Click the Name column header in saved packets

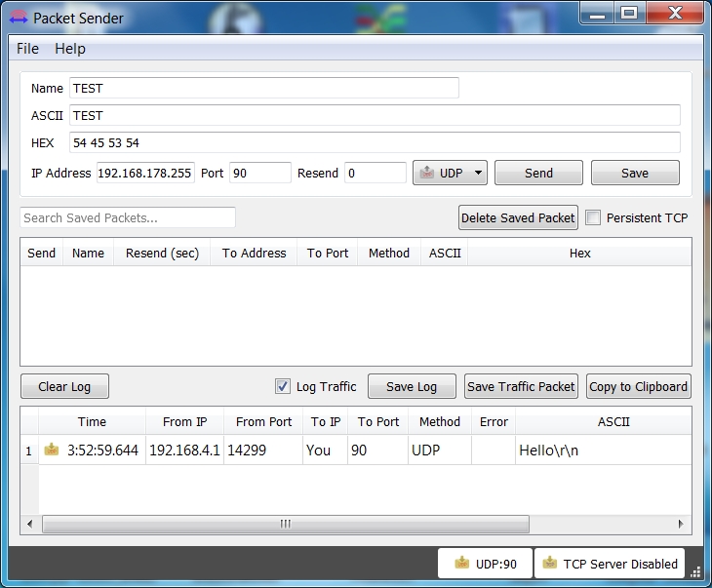coord(88,253)
